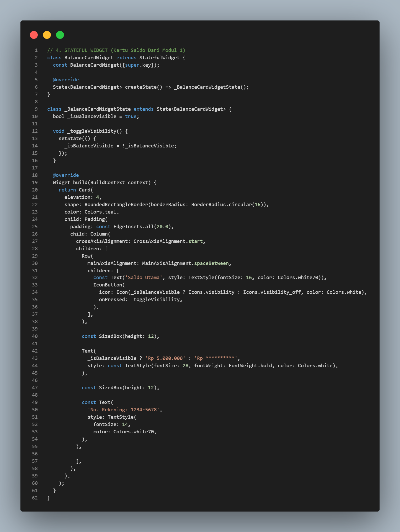Click 'style: TextStyle(' on line 51

tap(112, 417)
